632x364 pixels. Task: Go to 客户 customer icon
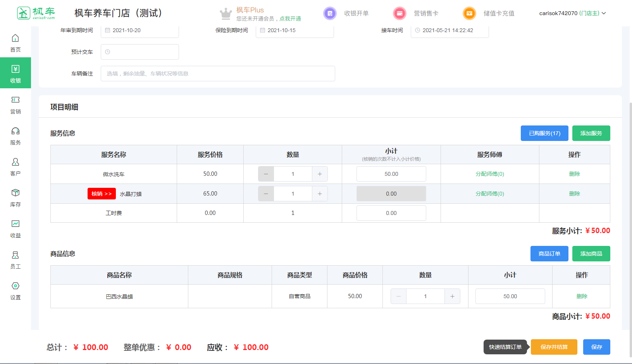(15, 162)
